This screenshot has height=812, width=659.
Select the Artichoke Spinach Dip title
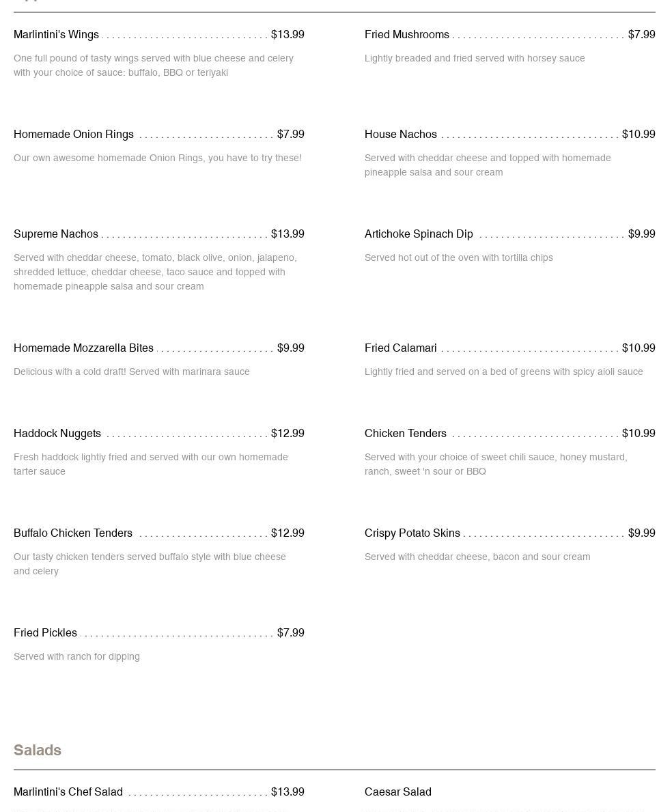tap(419, 234)
